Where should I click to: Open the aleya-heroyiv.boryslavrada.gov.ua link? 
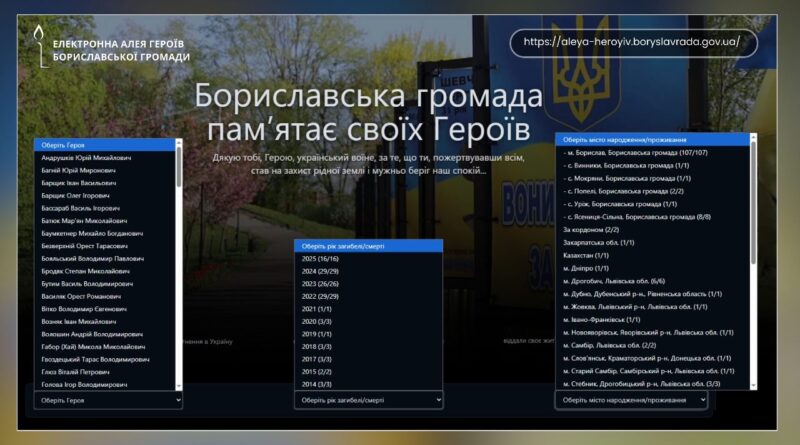click(632, 42)
